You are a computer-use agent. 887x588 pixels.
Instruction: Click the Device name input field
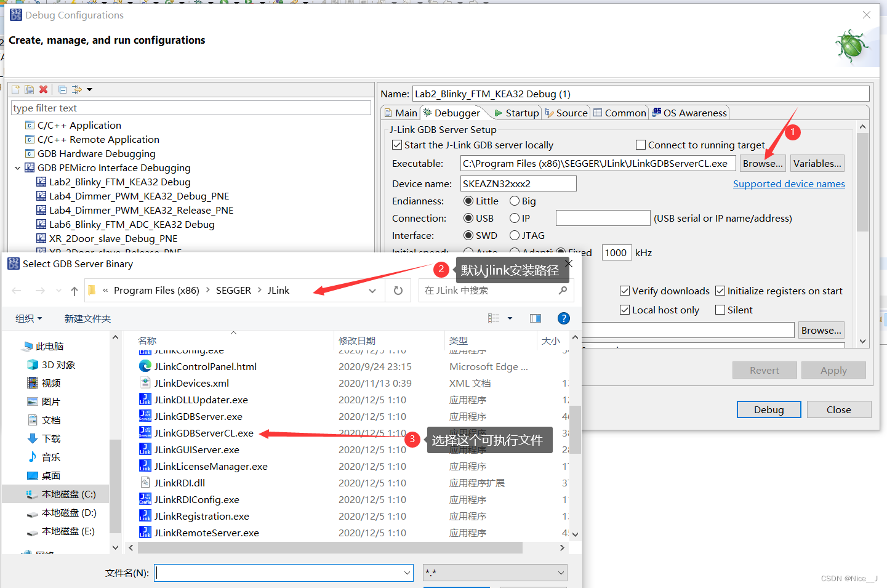point(518,183)
